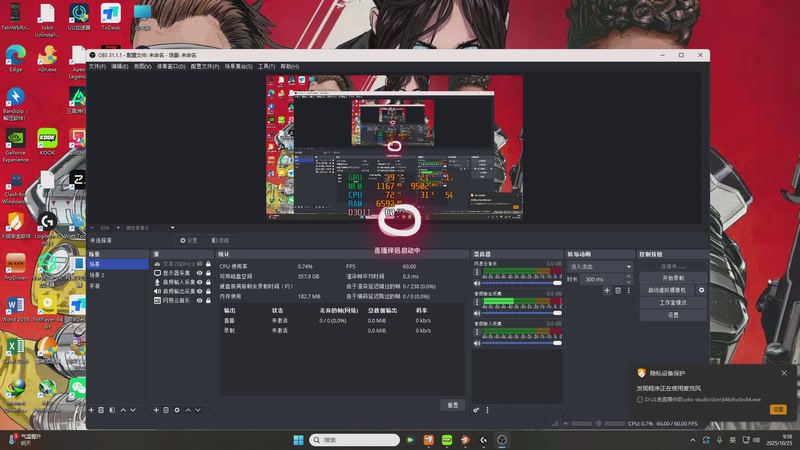Hide the 显示器采集 source via eye icon
This screenshot has height=450, width=800.
coord(199,273)
